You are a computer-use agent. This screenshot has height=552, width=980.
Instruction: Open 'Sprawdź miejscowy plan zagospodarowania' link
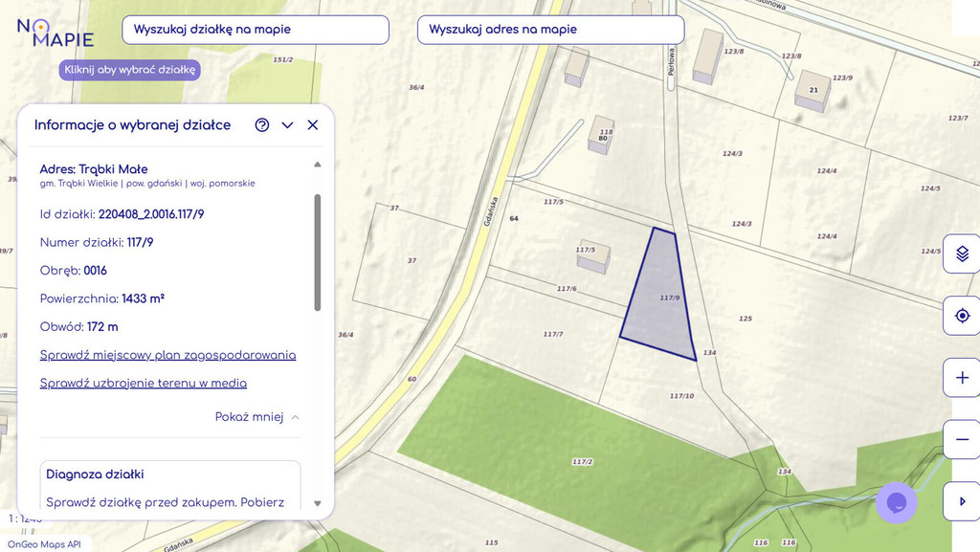click(167, 355)
